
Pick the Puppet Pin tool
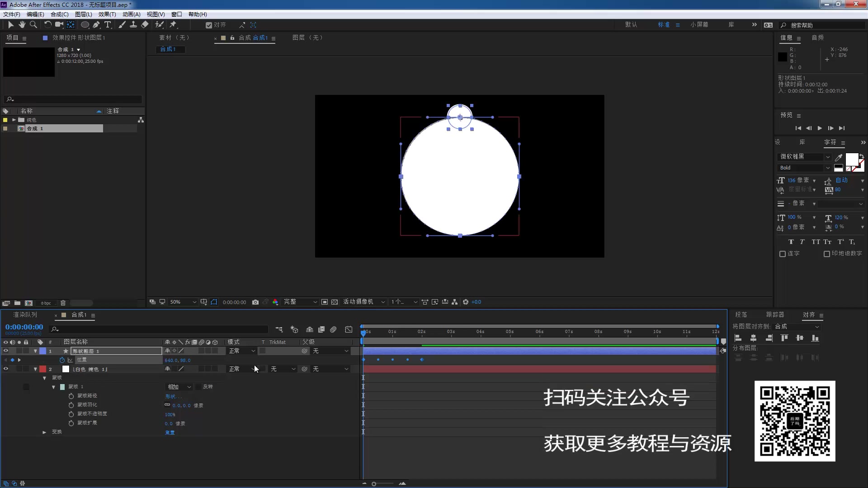(x=173, y=25)
